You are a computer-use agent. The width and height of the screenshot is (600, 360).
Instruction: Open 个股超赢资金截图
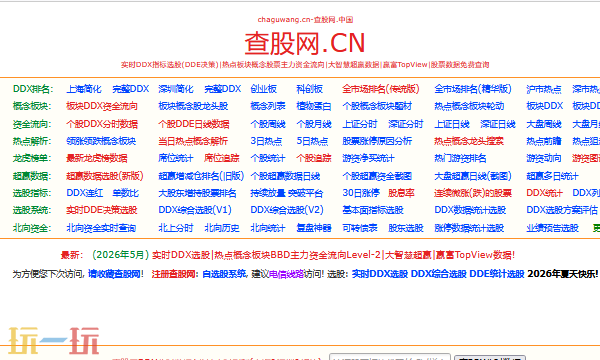tap(377, 176)
